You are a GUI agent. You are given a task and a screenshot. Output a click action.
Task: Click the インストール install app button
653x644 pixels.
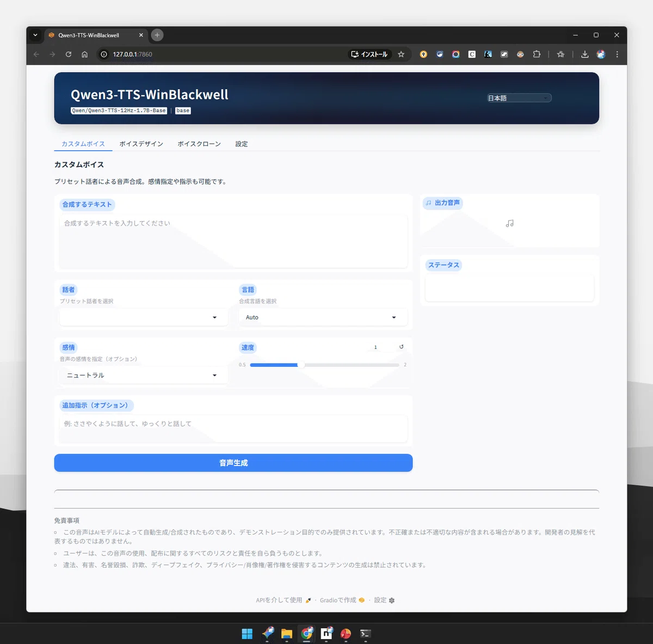[369, 54]
